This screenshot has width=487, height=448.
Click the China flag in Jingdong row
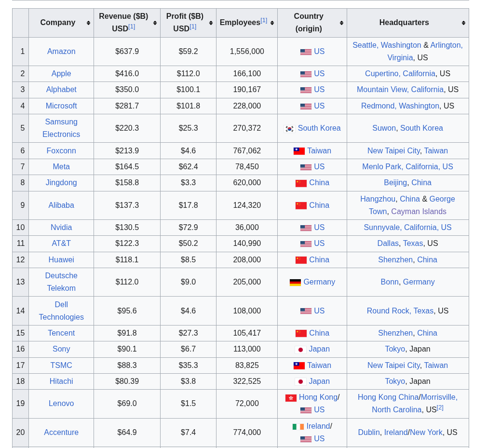tap(301, 183)
